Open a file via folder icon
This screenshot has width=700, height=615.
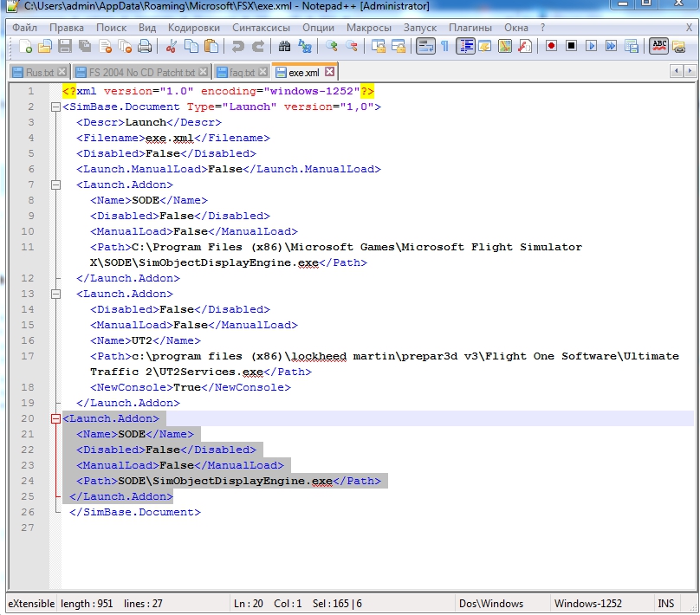(45, 46)
